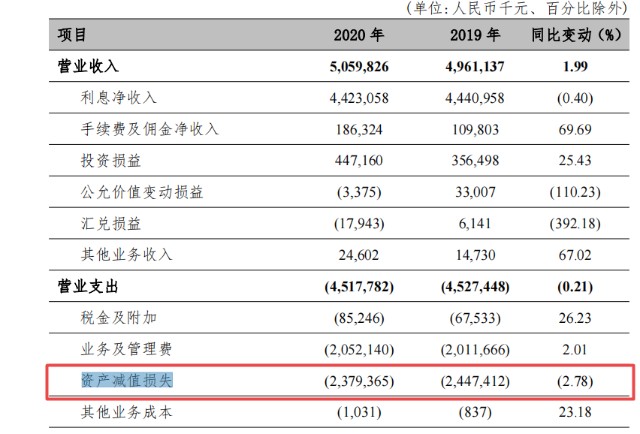Click the value (2,011,666)
Screen dimensions: 640x434
[x=475, y=349]
